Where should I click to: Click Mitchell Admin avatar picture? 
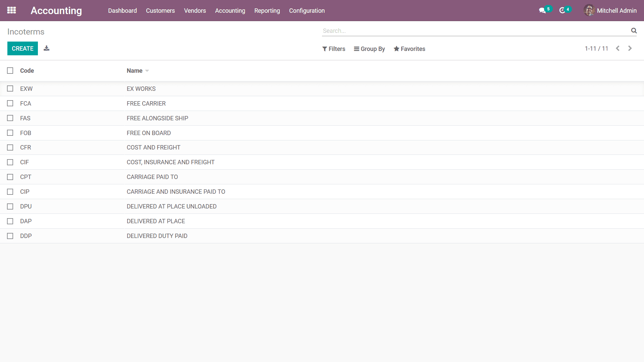(589, 10)
